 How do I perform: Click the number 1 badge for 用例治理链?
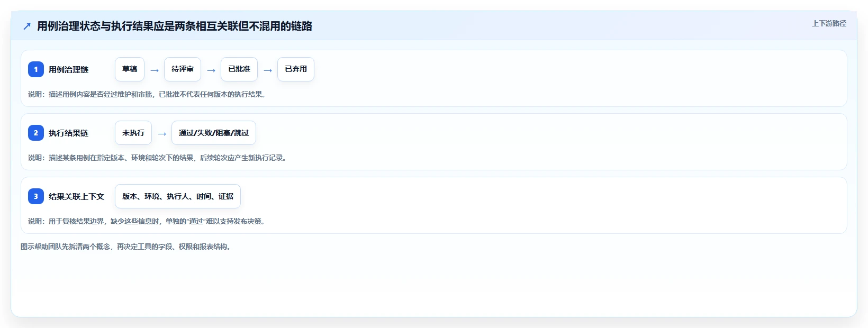tap(36, 69)
